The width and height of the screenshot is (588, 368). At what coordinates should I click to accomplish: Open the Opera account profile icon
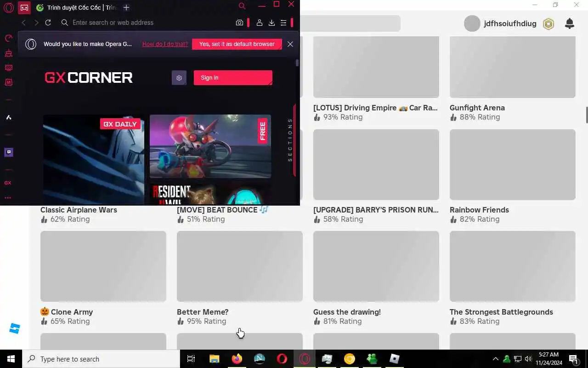(260, 23)
